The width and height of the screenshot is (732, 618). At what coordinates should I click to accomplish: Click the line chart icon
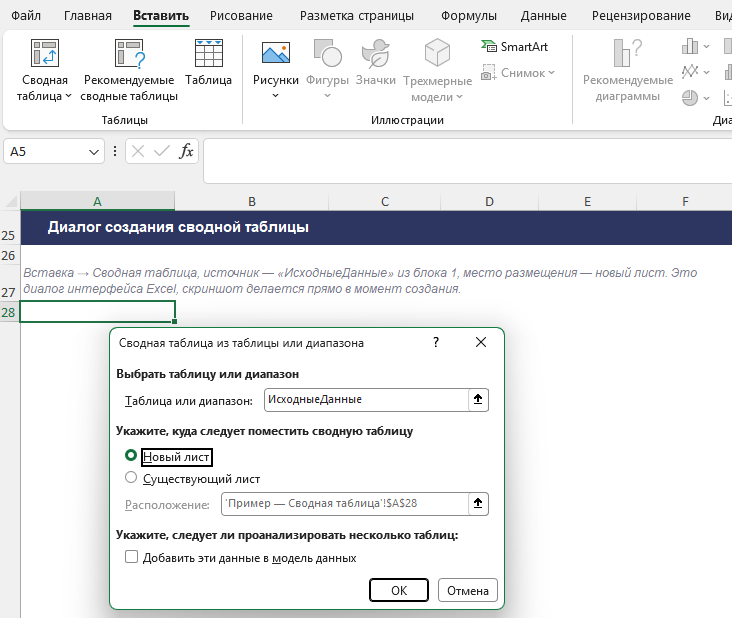coord(690,72)
